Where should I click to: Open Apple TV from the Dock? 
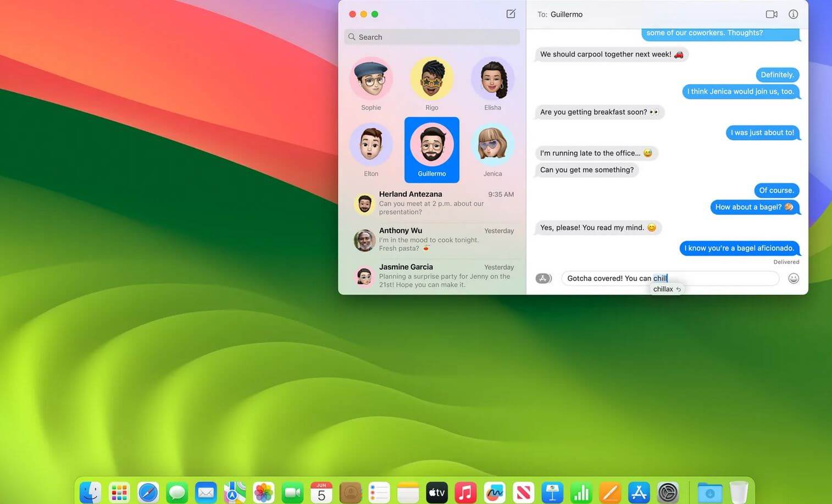(437, 492)
